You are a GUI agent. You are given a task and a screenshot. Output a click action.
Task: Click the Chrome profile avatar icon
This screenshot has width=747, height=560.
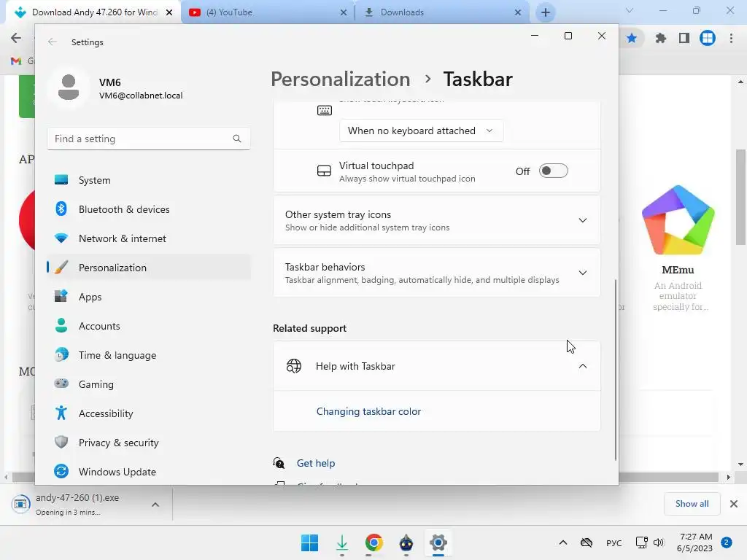tap(708, 38)
